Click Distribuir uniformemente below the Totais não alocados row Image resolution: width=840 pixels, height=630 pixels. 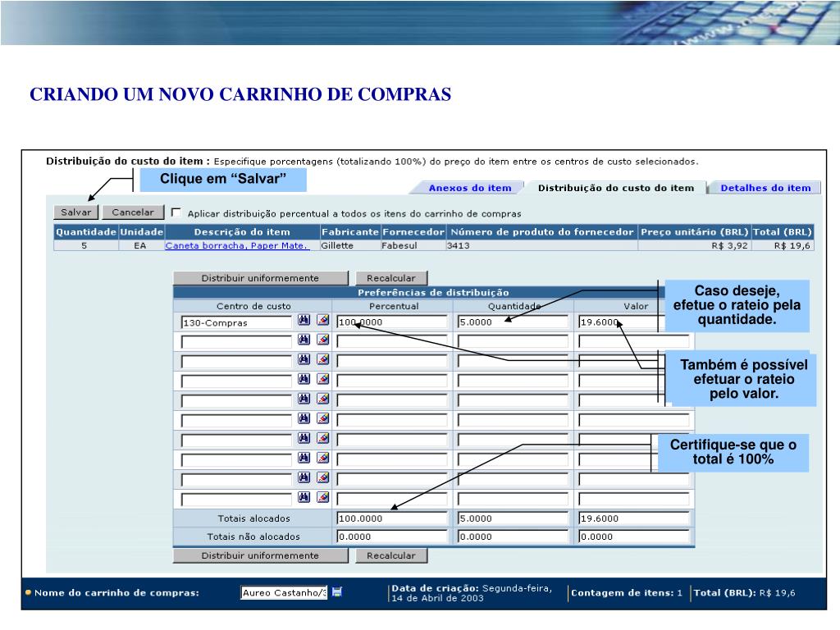(260, 555)
